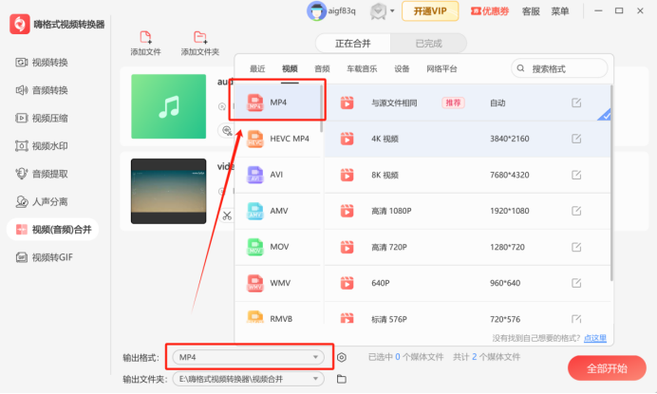Choose WMV in the format list
This screenshot has height=394, width=657.
coord(277,283)
